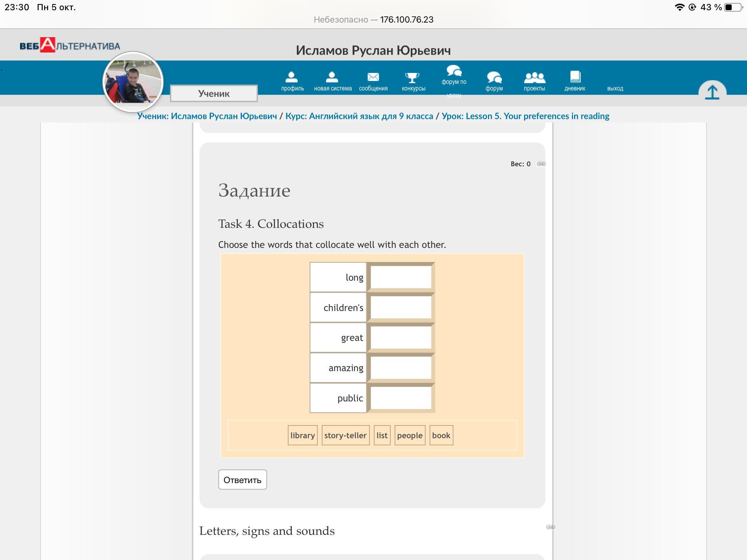Open сообщения envelope icon
Viewport: 747px width, 560px height.
(373, 77)
